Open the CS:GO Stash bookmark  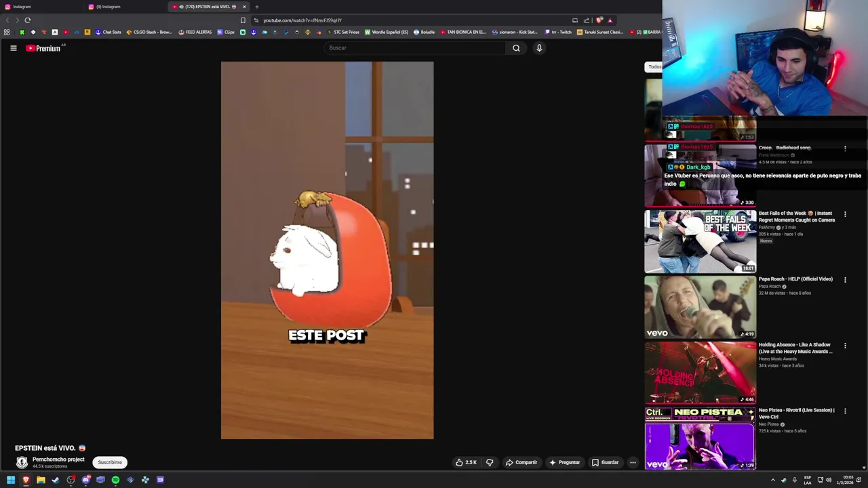tap(149, 32)
